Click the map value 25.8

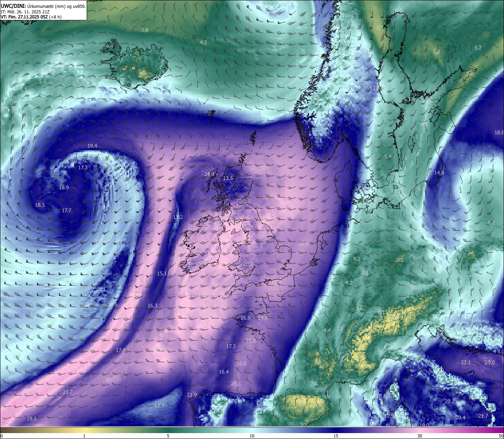click(251, 341)
